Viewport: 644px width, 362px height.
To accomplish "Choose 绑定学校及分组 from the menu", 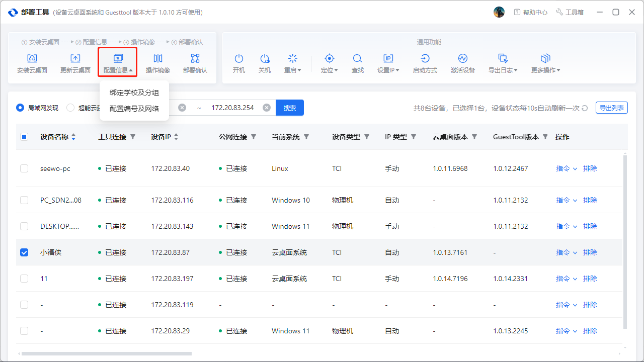I will click(134, 93).
